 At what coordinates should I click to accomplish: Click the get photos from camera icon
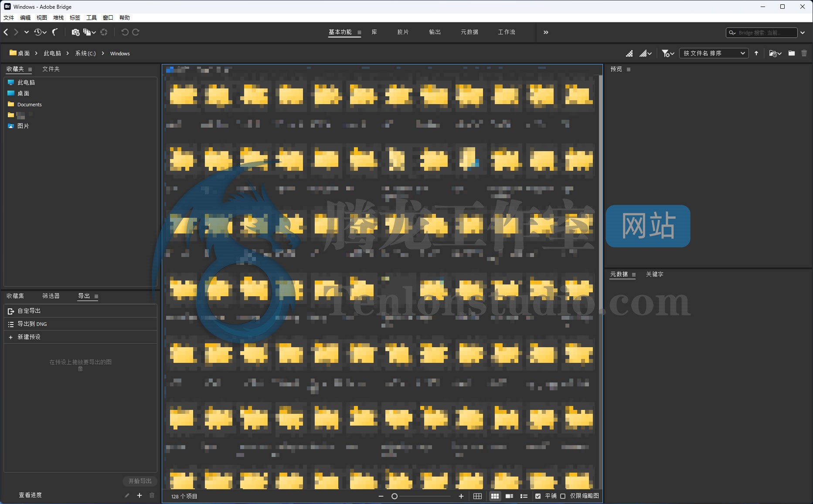[x=75, y=32]
